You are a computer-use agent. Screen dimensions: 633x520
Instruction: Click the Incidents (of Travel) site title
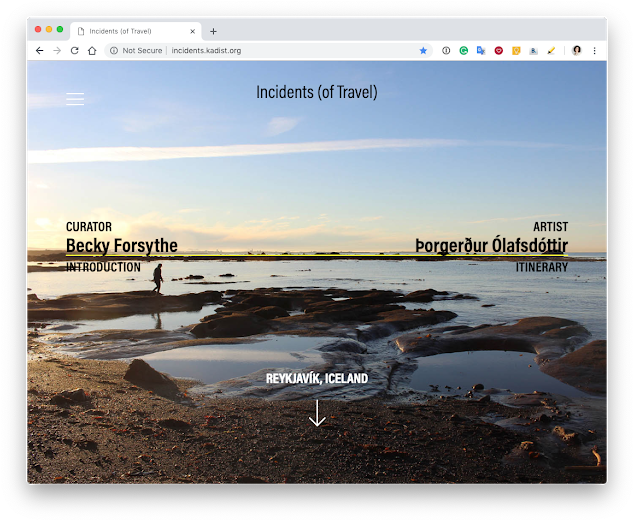click(317, 92)
